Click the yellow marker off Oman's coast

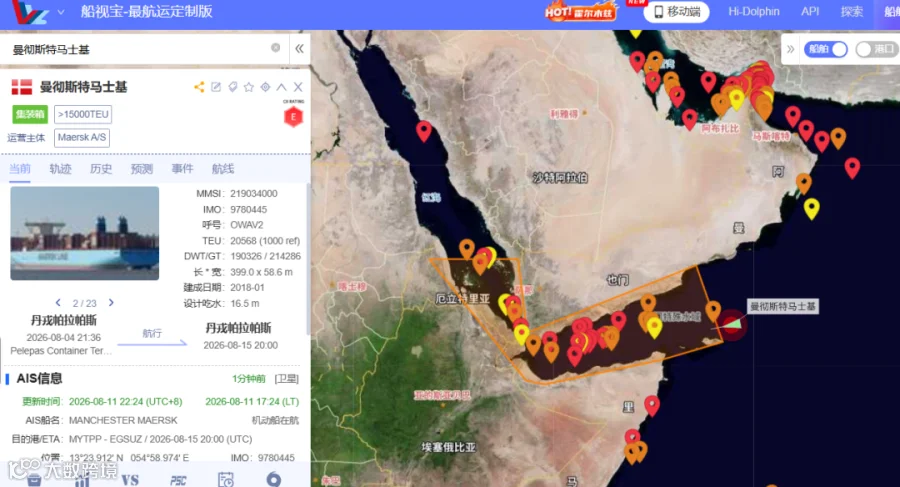point(811,208)
